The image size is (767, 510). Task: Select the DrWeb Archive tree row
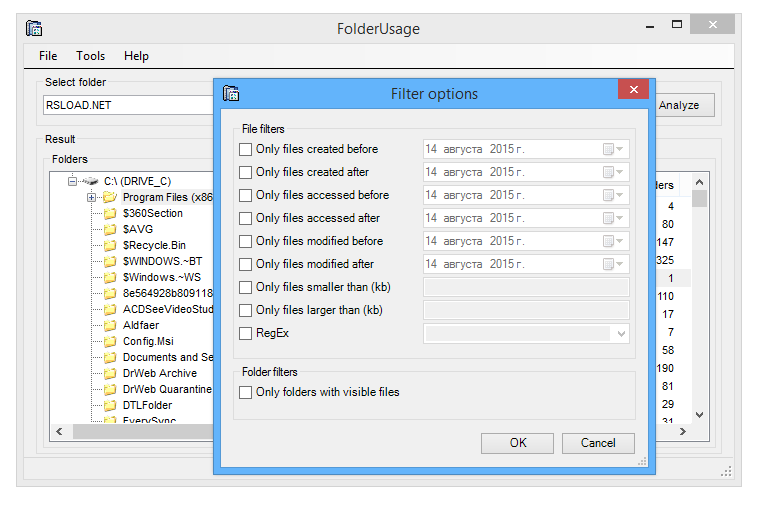[x=159, y=373]
